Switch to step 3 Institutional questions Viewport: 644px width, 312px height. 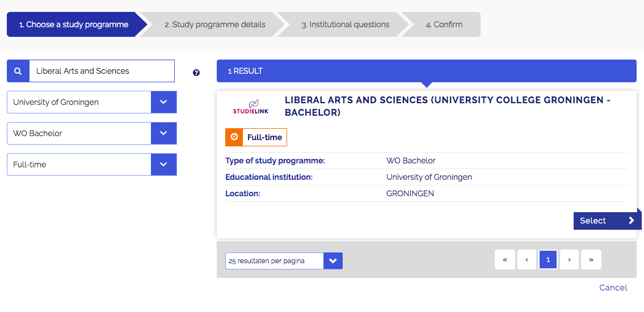[345, 24]
